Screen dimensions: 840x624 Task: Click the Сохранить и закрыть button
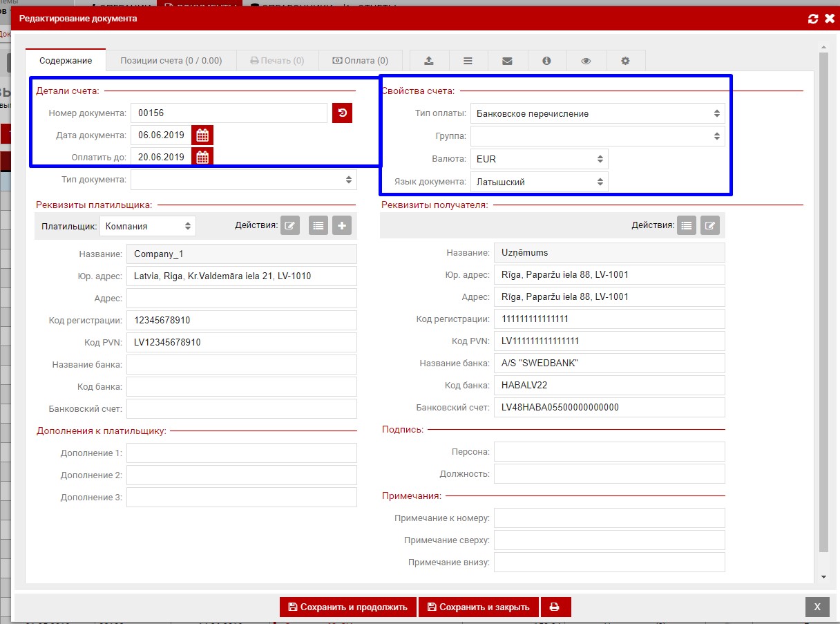pos(478,607)
